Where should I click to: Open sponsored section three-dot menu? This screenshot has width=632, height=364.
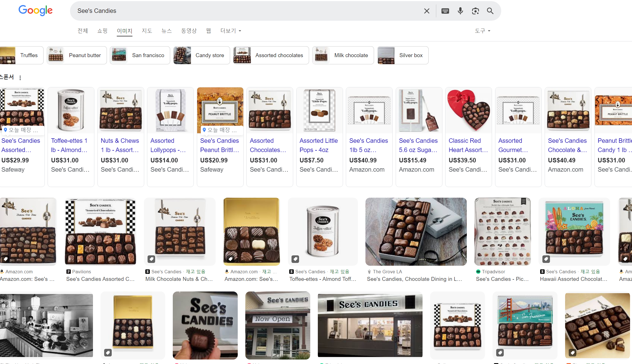[x=20, y=78]
